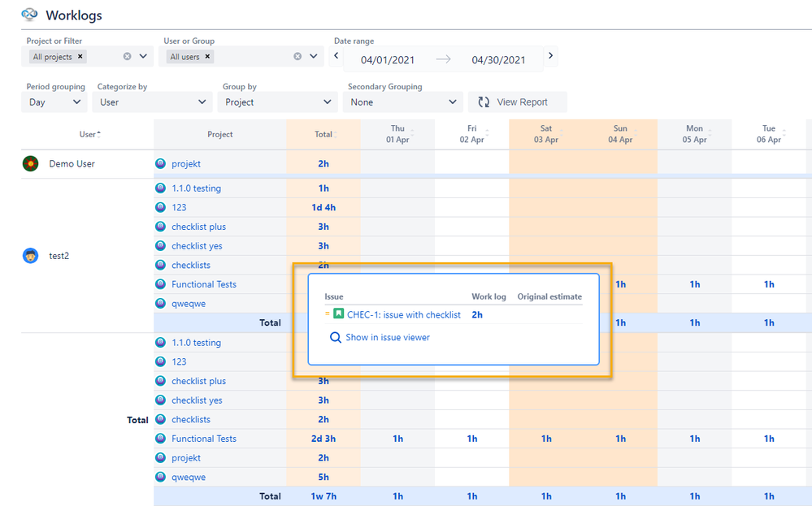Click the Worklogs app logo icon
This screenshot has width=812, height=506.
[x=29, y=15]
